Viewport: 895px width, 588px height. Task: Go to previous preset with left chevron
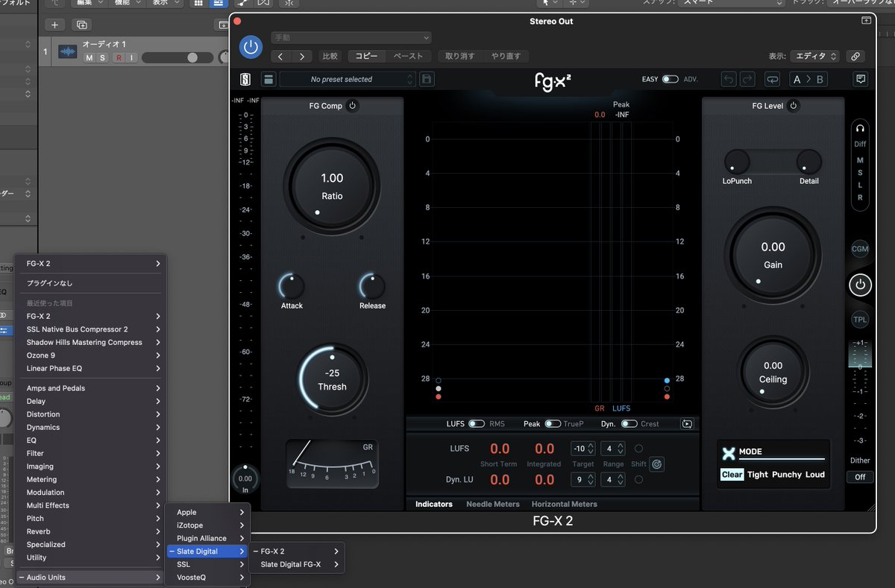[x=280, y=56]
